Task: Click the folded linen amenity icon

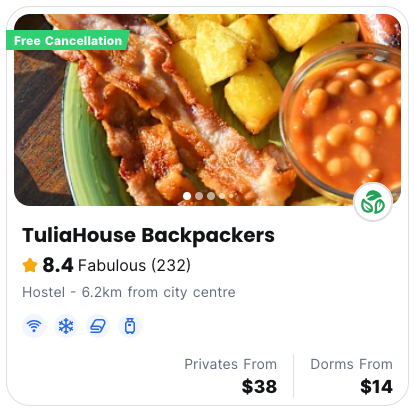Action: [98, 326]
